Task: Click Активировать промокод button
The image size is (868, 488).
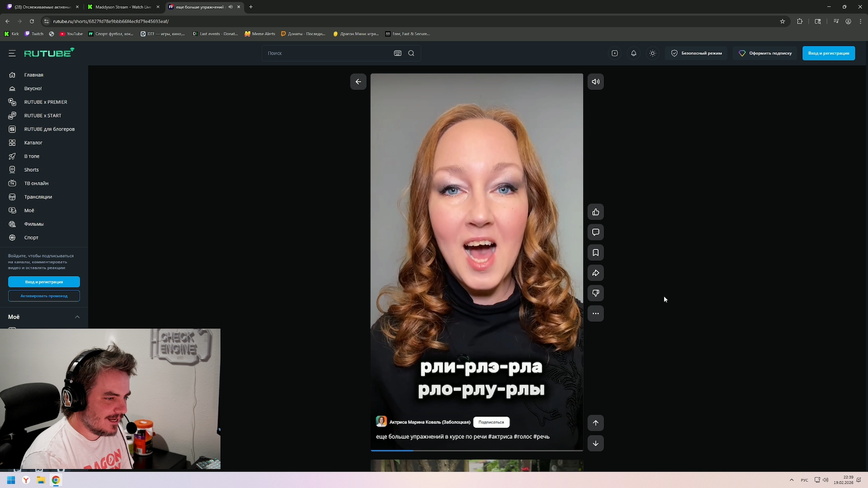Action: point(44,296)
